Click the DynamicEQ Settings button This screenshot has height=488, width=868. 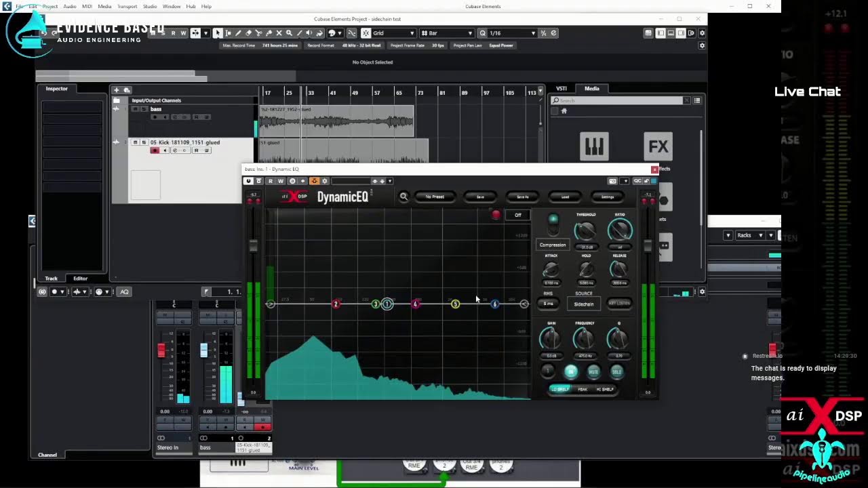pyautogui.click(x=608, y=197)
